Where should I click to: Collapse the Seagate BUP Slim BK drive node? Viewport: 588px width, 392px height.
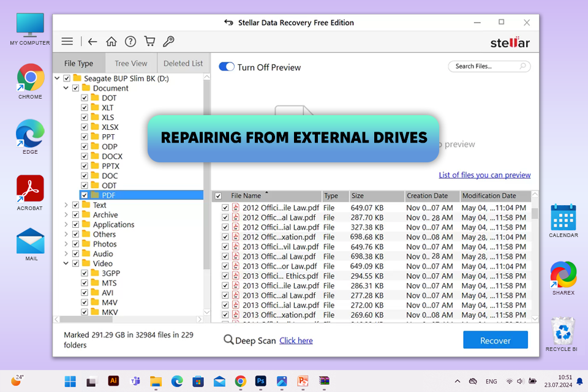57,78
